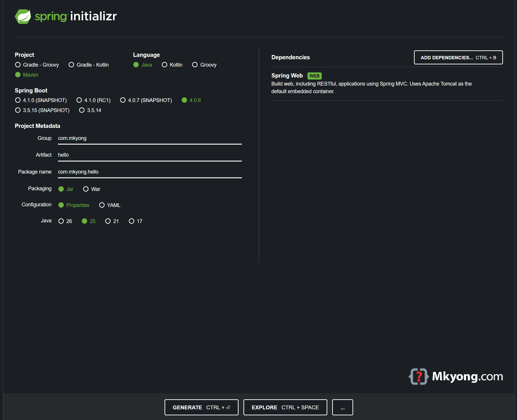Select Spring Boot 4.0.7 (SNAPSHOT)
Screen dimensions: 517x420
point(146,100)
